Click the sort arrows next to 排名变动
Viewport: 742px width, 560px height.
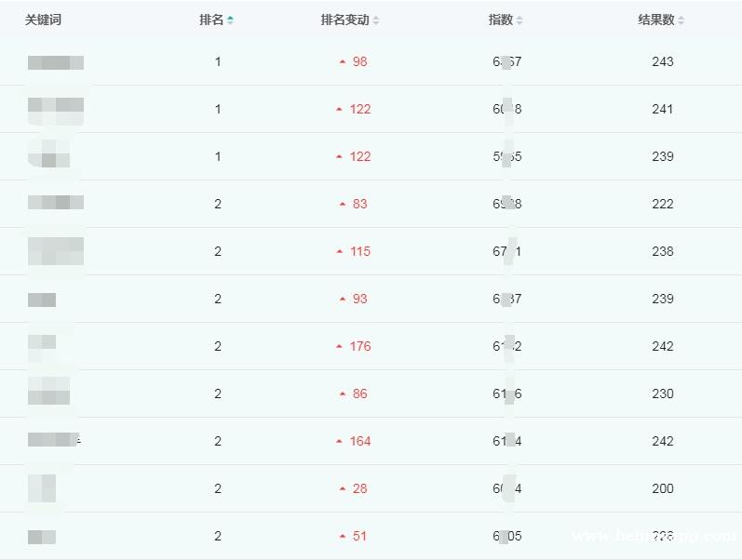(x=376, y=20)
